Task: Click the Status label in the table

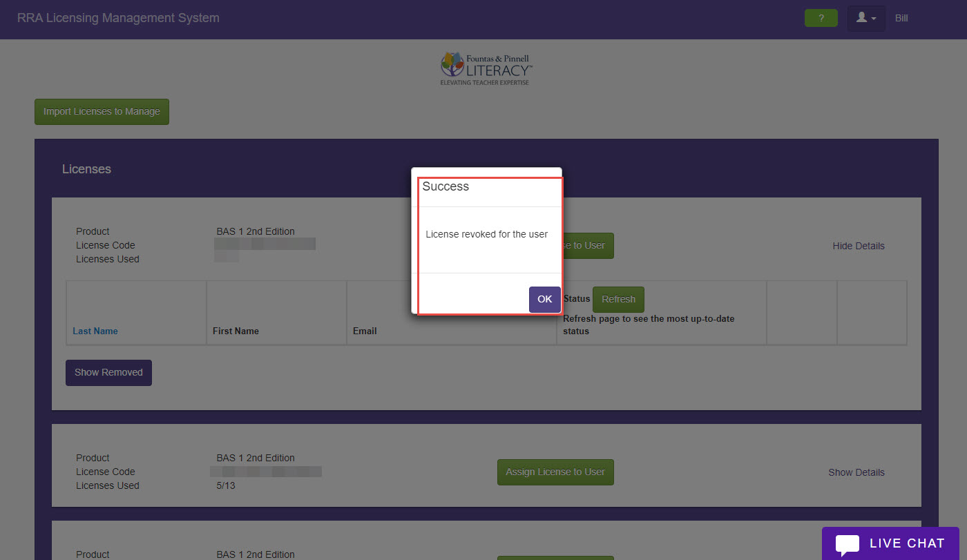Action: pyautogui.click(x=576, y=299)
